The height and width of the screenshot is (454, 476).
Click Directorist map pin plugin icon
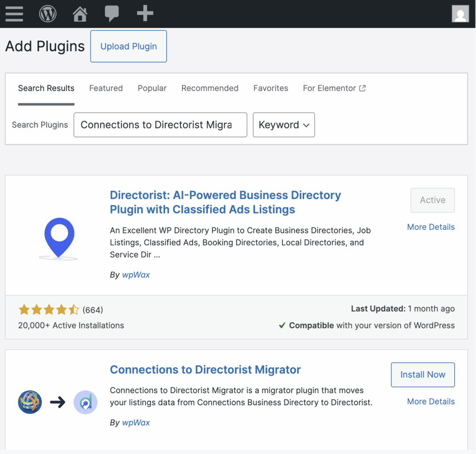(x=59, y=239)
